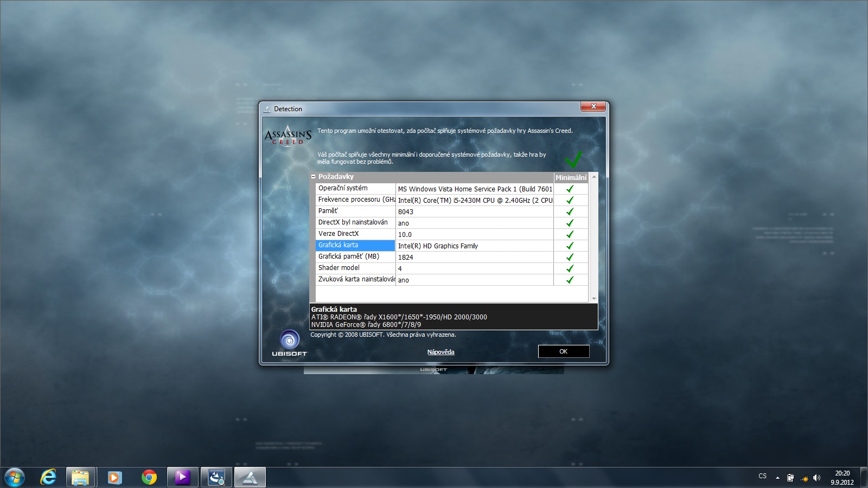
Task: Click the Minimální column header
Action: 571,177
